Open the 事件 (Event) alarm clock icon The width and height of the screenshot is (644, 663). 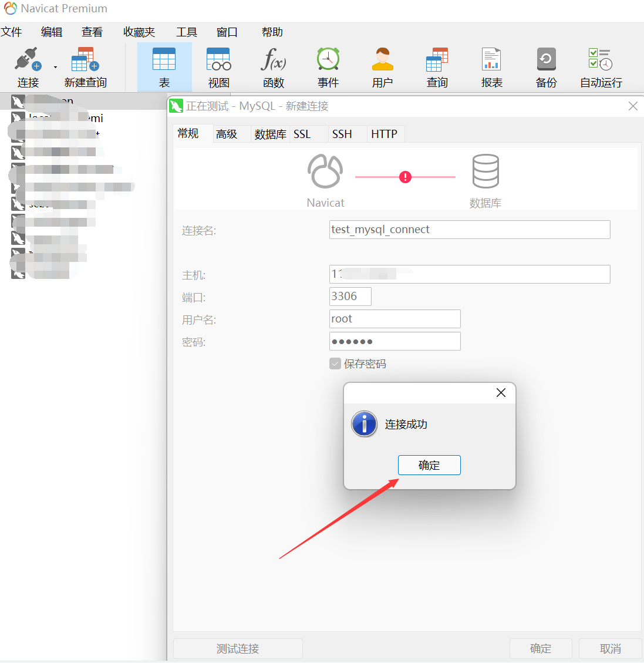click(328, 60)
